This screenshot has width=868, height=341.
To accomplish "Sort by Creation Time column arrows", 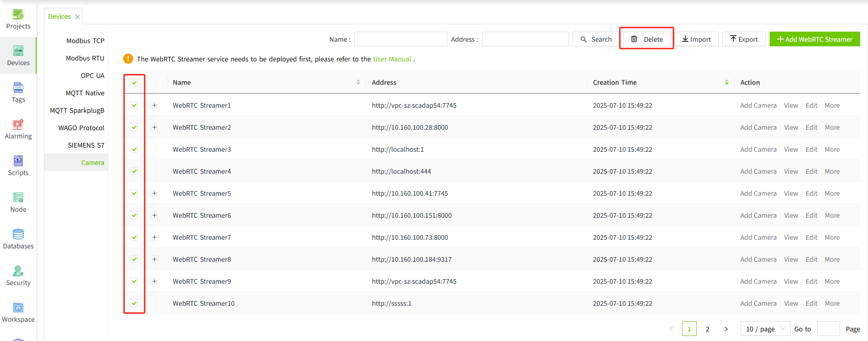I will tap(727, 82).
